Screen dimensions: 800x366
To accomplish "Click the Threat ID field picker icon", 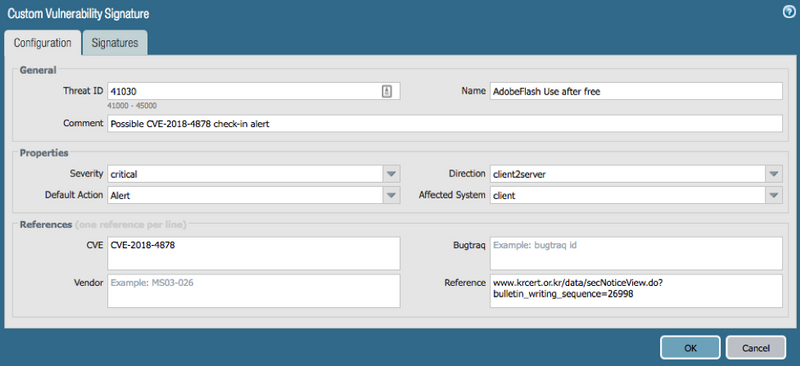I will [x=387, y=91].
